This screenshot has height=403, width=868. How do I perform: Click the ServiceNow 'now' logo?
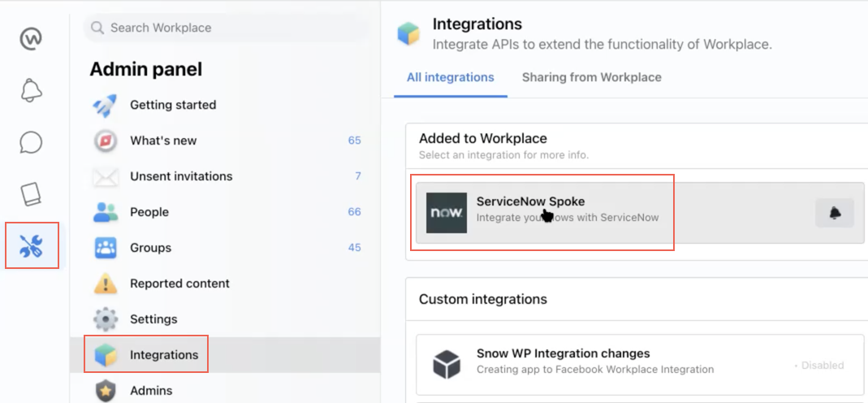[446, 213]
